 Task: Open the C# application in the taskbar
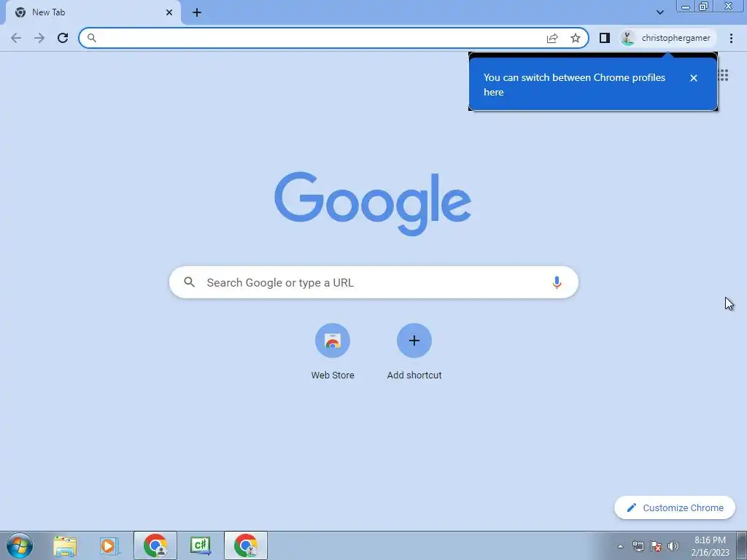coord(201,545)
